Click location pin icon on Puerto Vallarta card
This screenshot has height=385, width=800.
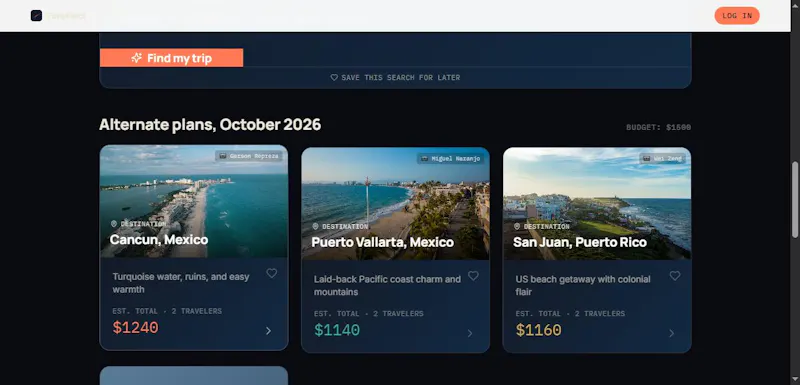pyautogui.click(x=315, y=226)
